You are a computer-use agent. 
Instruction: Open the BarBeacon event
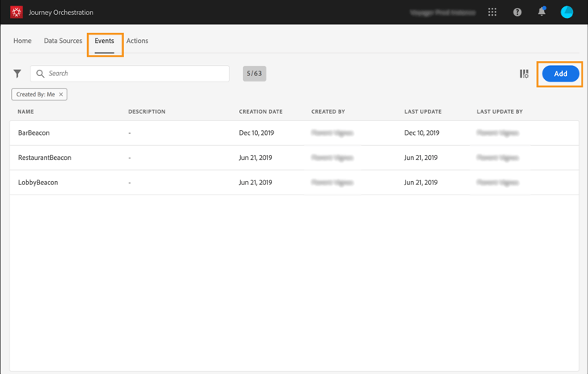point(34,133)
